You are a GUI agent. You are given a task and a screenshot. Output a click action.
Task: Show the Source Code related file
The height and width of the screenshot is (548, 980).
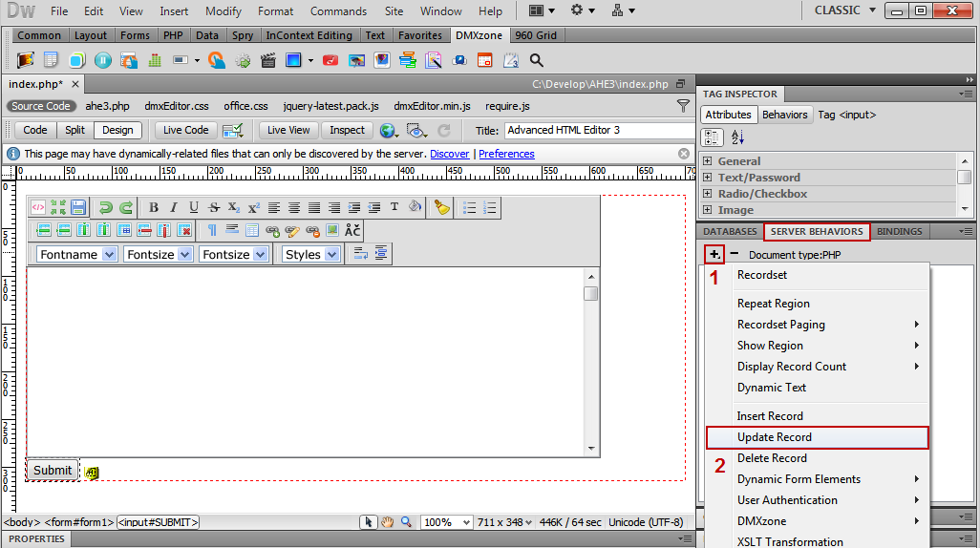41,106
